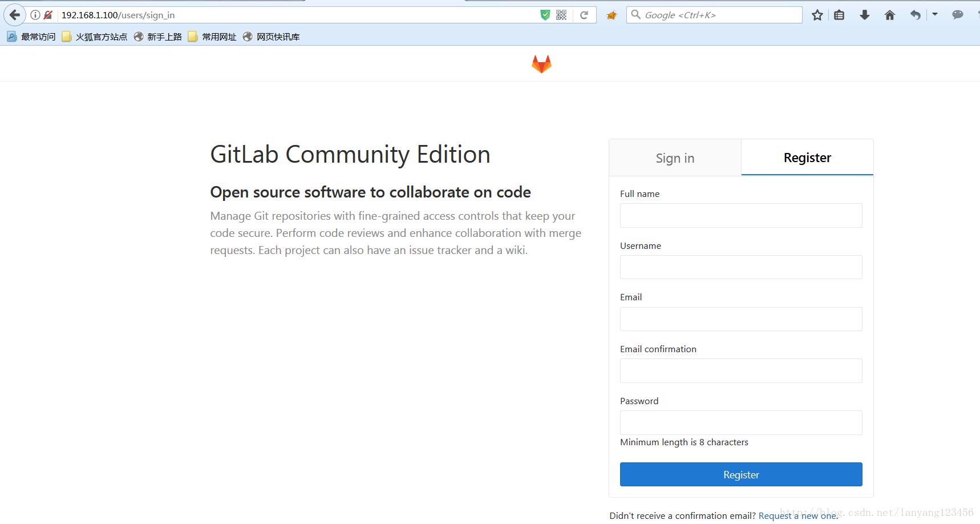Click 'Open source software to collaborate on code'
This screenshot has width=980, height=524.
click(370, 192)
